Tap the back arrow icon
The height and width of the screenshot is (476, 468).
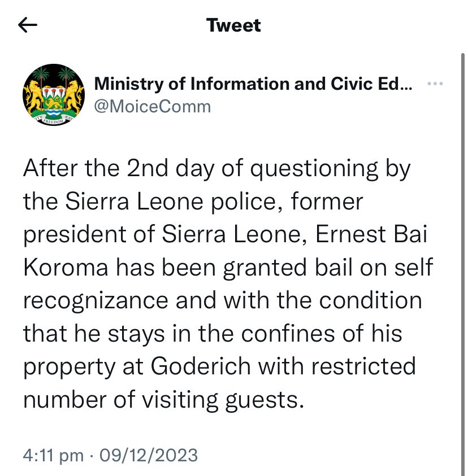point(28,25)
